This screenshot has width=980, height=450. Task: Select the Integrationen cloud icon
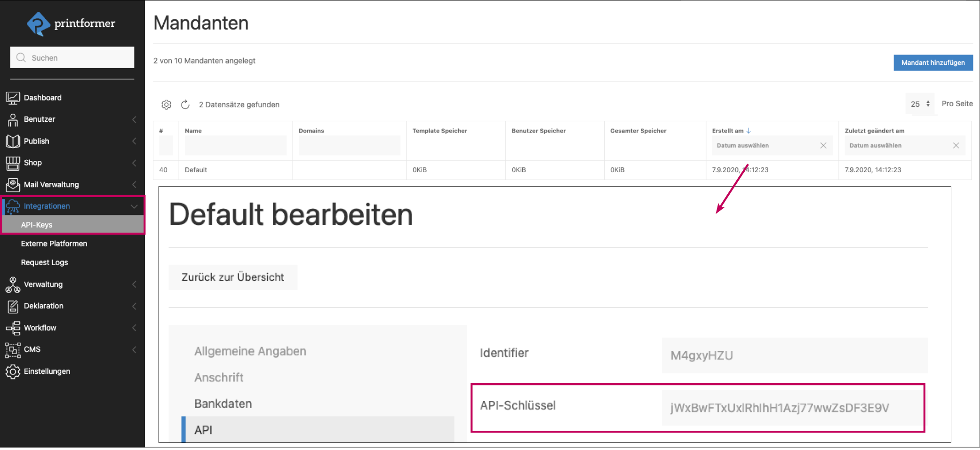coord(13,206)
